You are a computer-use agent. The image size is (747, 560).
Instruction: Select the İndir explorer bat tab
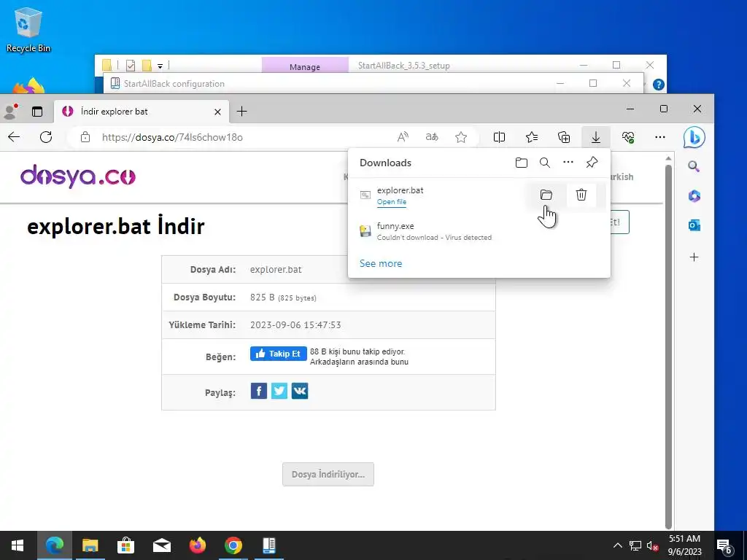(142, 112)
